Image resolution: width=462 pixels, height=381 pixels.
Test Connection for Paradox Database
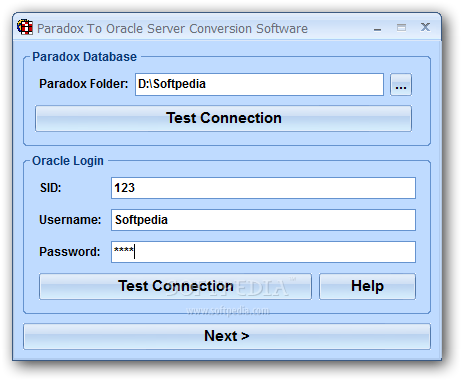point(223,118)
